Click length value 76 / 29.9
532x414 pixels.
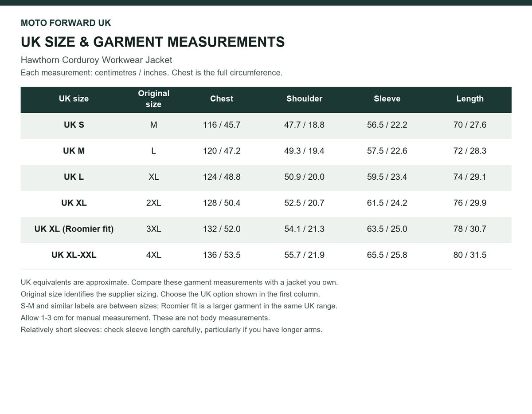pyautogui.click(x=470, y=203)
